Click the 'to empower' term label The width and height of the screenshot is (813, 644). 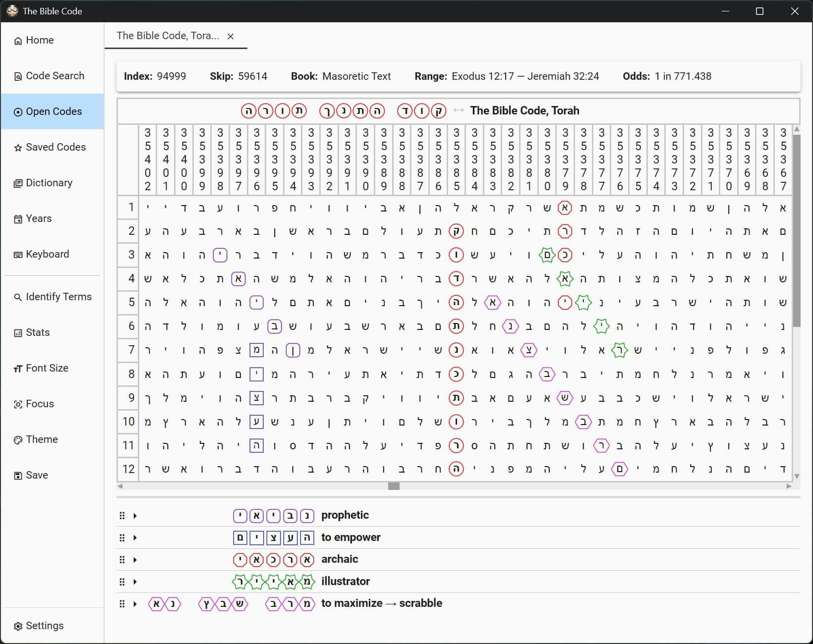click(351, 537)
